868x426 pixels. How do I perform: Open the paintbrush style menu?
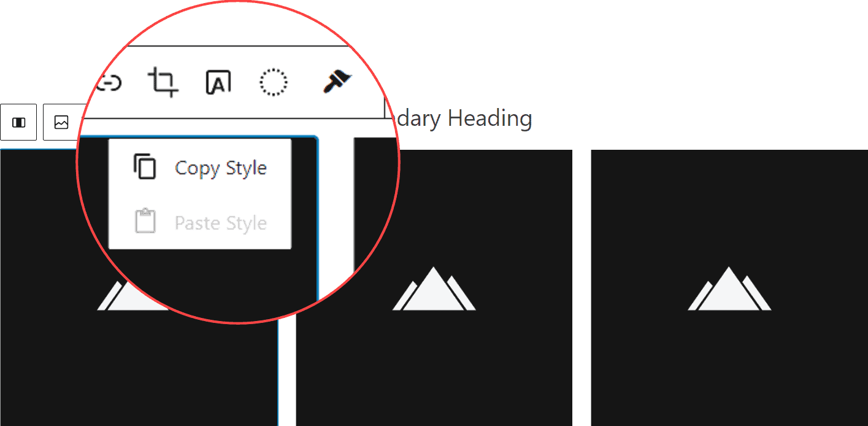pyautogui.click(x=337, y=82)
